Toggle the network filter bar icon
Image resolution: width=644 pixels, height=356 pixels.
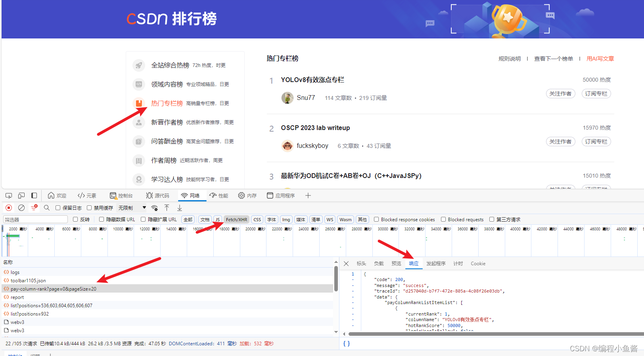pos(34,208)
